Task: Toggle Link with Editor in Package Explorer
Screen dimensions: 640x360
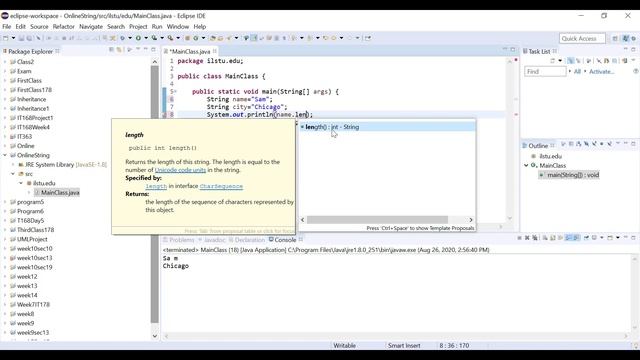Action: coord(119,50)
